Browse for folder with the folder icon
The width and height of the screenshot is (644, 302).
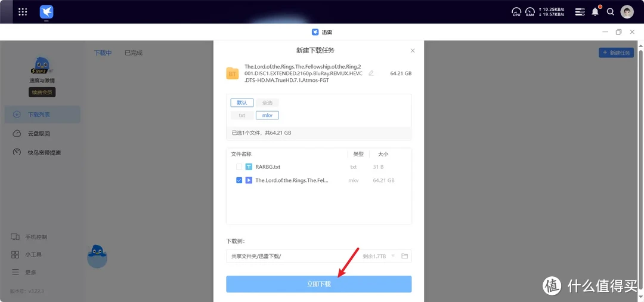pos(404,256)
